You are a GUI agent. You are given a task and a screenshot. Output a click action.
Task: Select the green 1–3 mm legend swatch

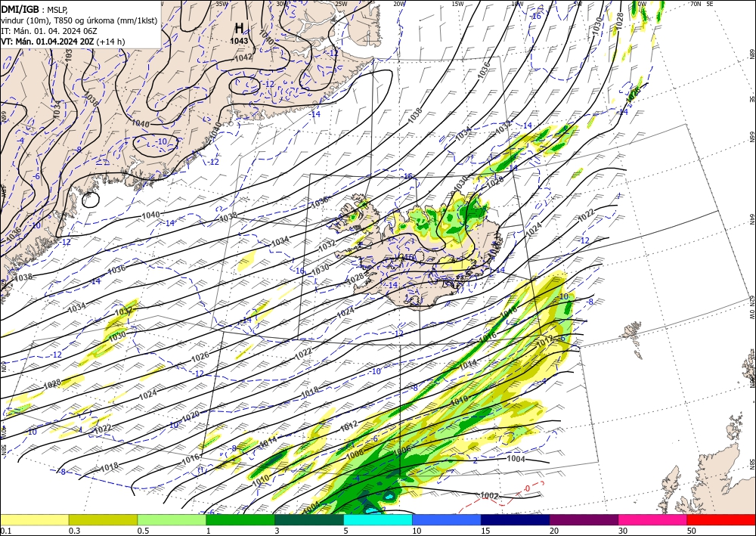[x=240, y=519]
